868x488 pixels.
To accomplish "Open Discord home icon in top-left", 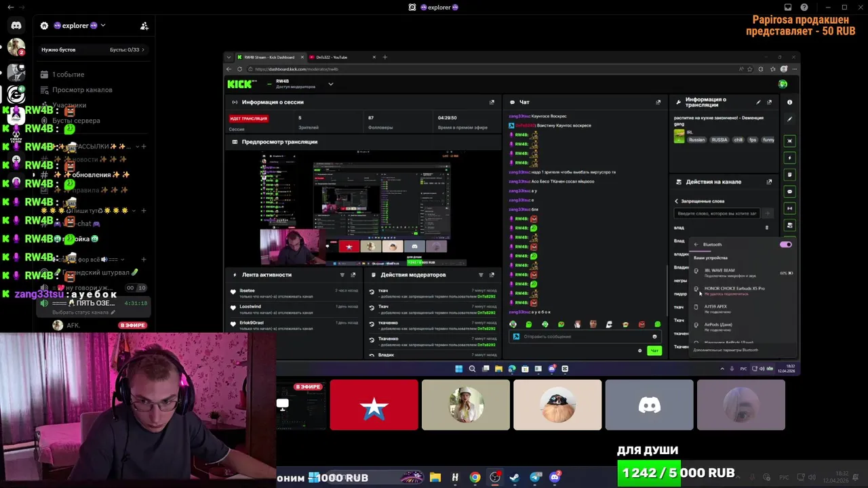I will [x=16, y=26].
